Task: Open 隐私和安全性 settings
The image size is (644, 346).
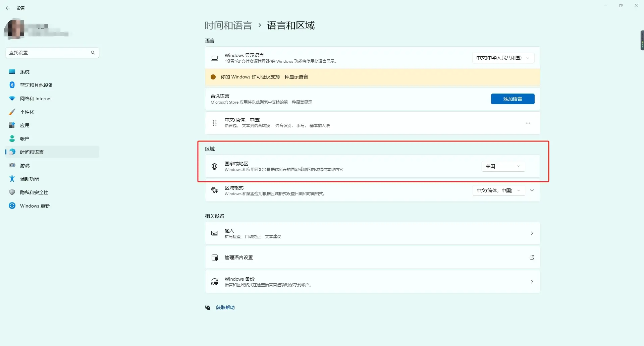Action: [x=52, y=192]
